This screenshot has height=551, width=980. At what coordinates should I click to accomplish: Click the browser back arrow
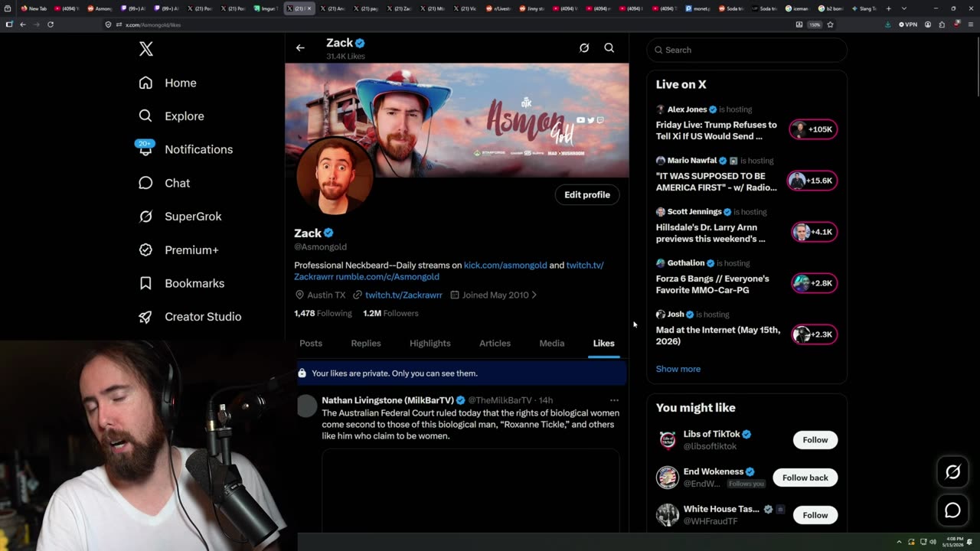click(x=23, y=24)
